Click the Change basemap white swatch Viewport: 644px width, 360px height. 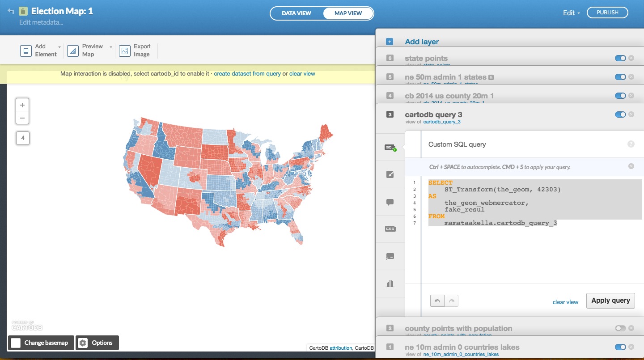click(x=16, y=343)
